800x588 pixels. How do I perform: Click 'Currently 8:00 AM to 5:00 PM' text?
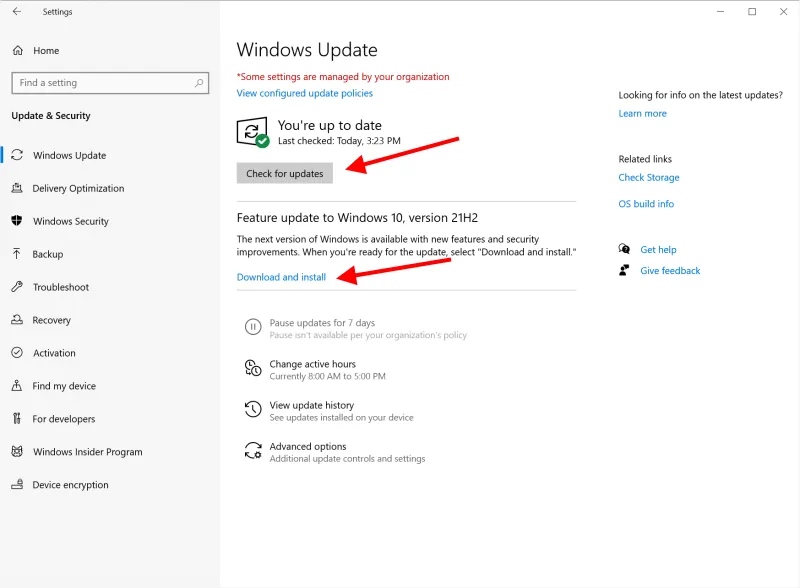[328, 376]
